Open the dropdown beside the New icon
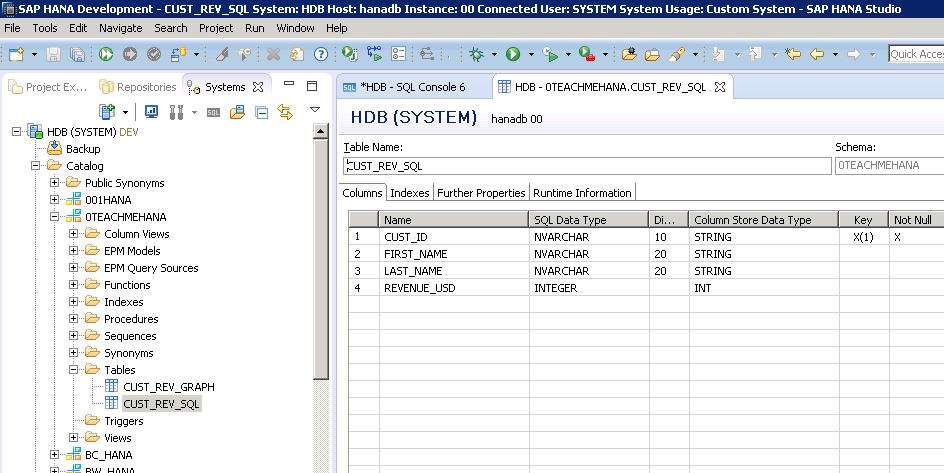 (x=34, y=55)
